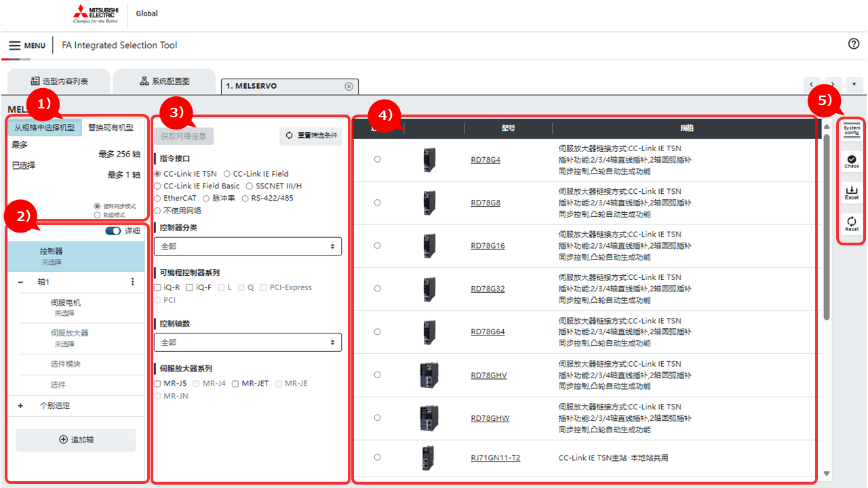The height and width of the screenshot is (488, 868).
Task: Click the RD78G64 product image
Action: point(429,332)
